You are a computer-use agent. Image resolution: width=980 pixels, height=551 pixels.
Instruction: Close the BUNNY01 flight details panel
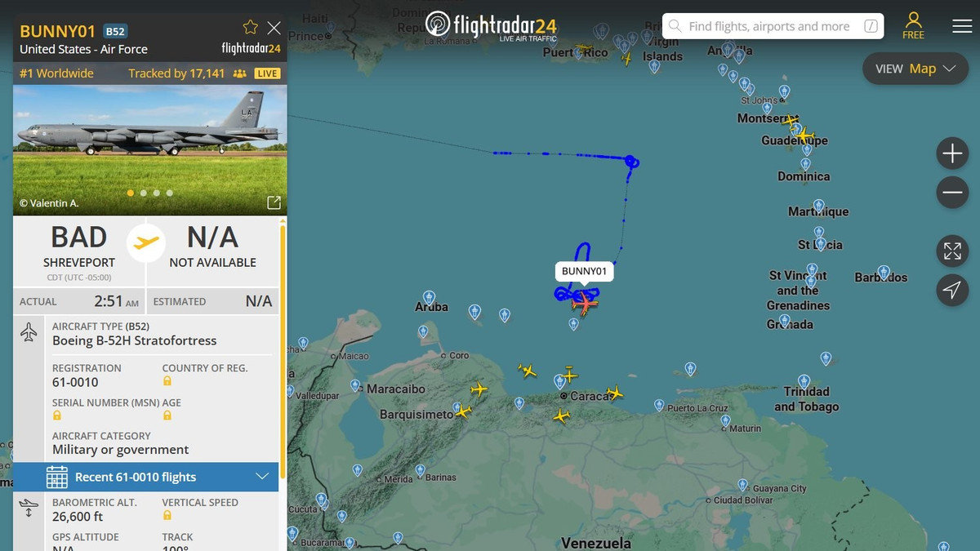click(274, 28)
